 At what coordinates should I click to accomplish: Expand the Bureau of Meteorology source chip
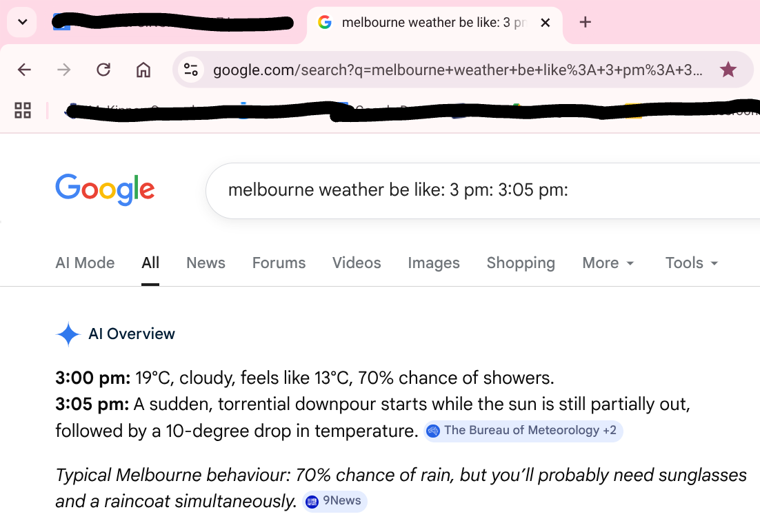523,430
